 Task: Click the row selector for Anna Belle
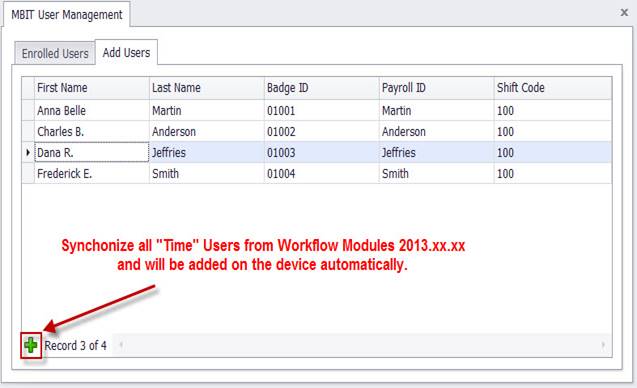[28, 111]
